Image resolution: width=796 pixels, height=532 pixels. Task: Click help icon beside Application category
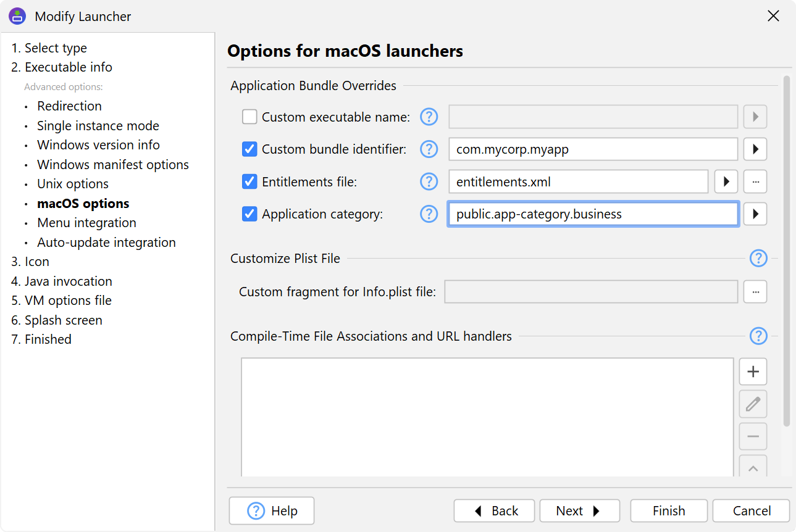pos(429,214)
